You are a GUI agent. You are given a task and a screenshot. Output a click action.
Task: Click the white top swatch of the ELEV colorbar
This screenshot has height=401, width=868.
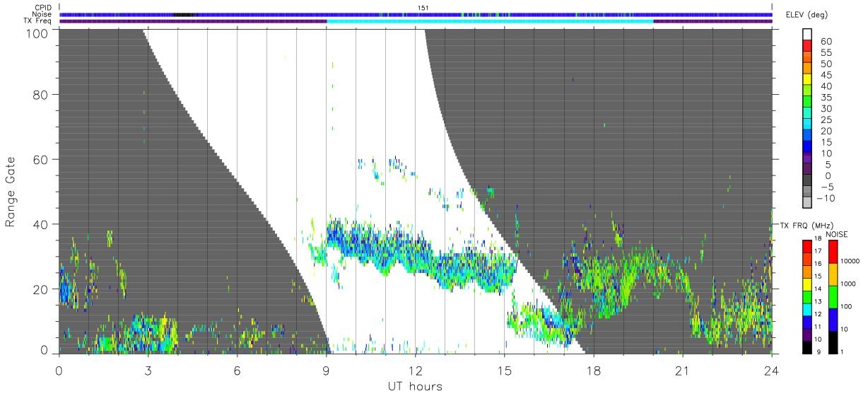(809, 34)
